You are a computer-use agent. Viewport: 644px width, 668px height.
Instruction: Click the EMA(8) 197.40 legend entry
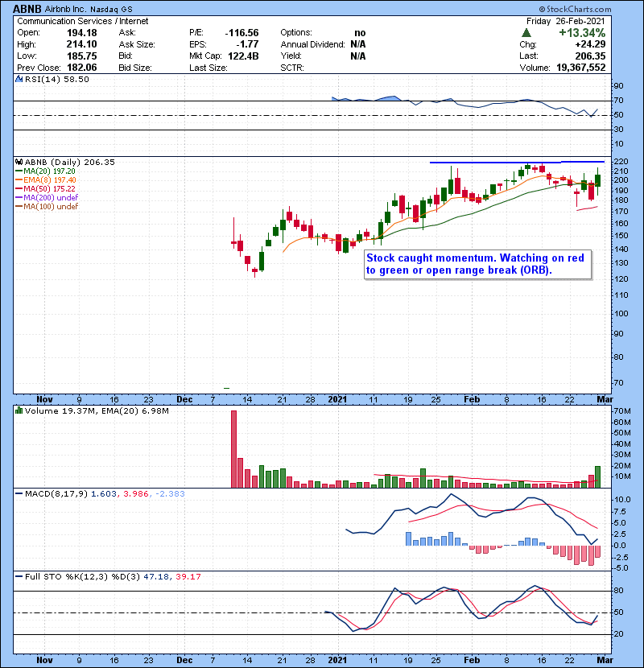tap(46, 179)
